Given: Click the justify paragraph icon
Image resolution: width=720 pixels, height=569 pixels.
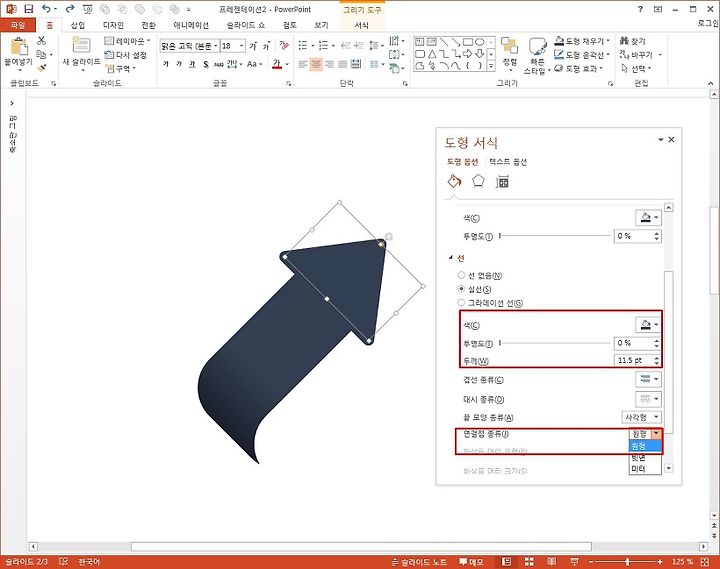Looking at the screenshot, I should pos(343,64).
